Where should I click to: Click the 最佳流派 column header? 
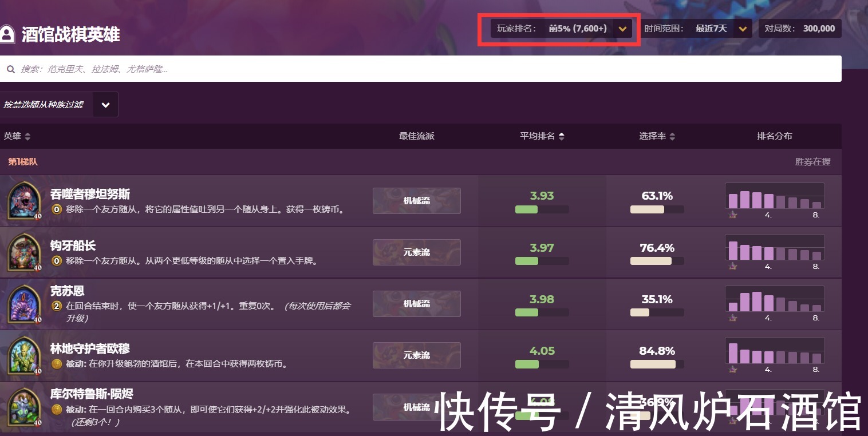[416, 136]
